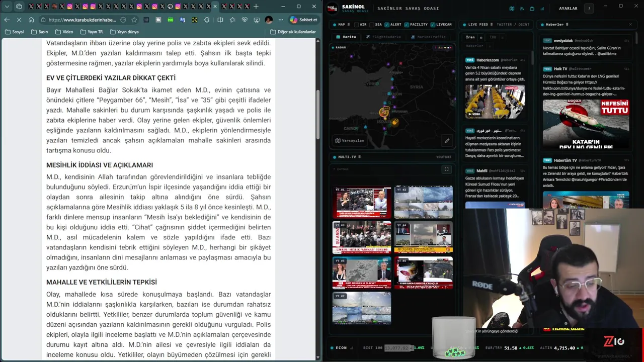Open the Yayın TR bookmarks folder

click(91, 32)
